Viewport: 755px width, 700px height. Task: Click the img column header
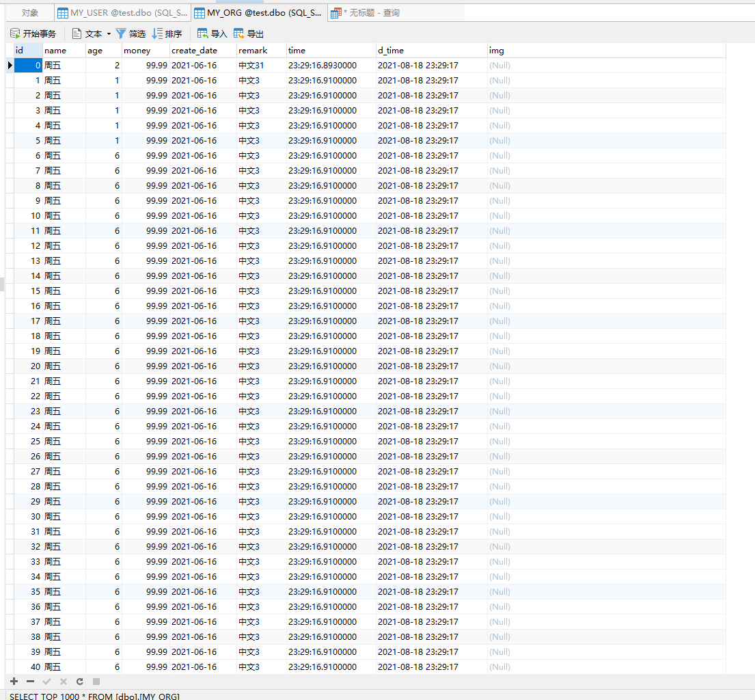point(606,51)
